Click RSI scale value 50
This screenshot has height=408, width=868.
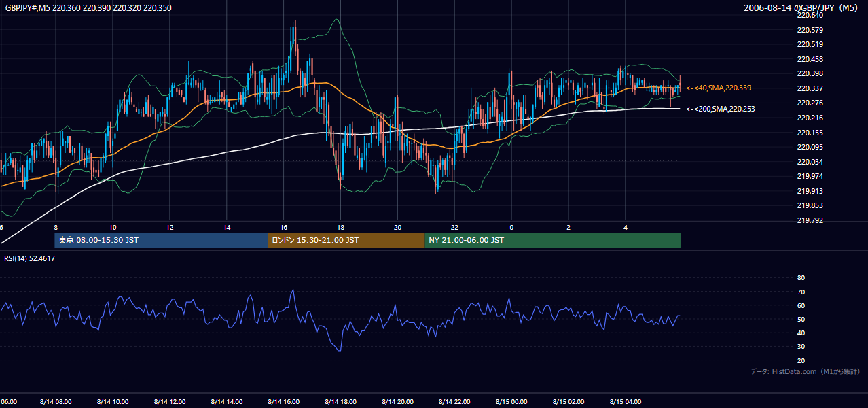801,320
